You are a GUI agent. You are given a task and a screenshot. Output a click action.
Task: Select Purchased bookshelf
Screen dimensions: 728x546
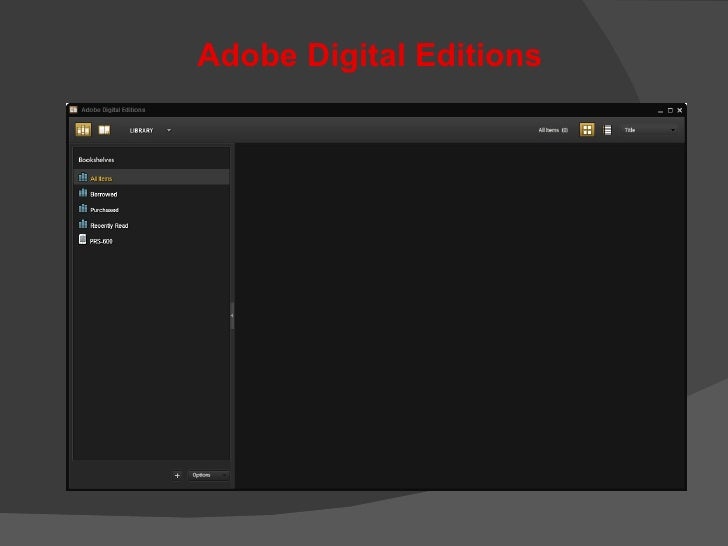pyautogui.click(x=151, y=209)
